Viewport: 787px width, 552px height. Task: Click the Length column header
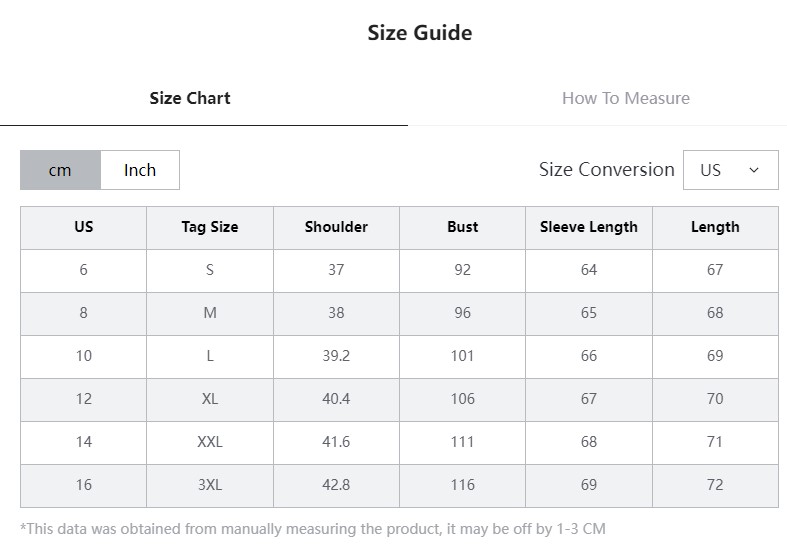715,227
